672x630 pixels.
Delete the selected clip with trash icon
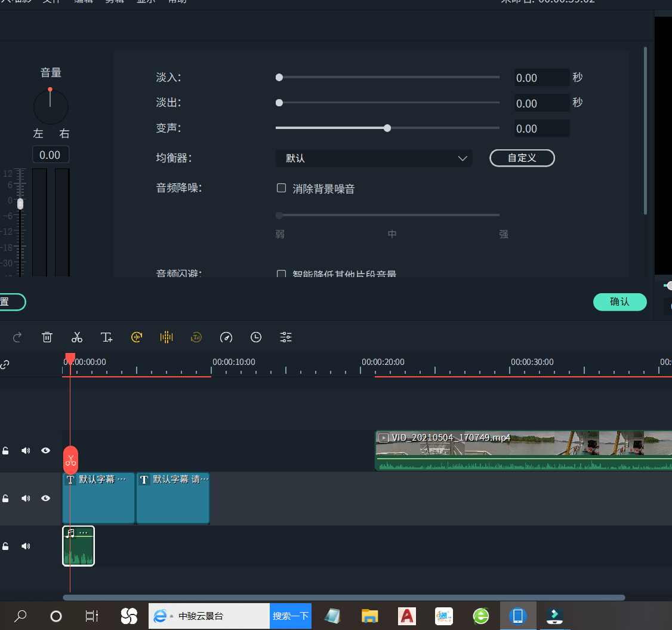point(47,337)
